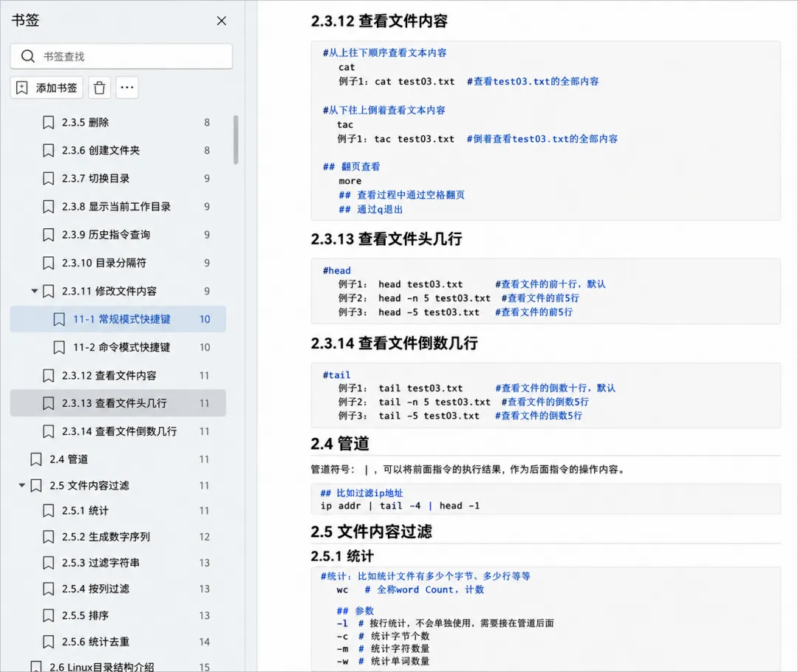Click the bookmark icon beside 2.5.5 排序
798x672 pixels.
tap(48, 616)
